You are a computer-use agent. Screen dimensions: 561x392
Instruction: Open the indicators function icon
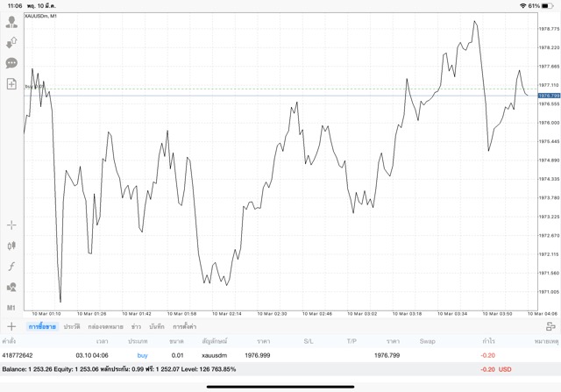[x=11, y=267]
